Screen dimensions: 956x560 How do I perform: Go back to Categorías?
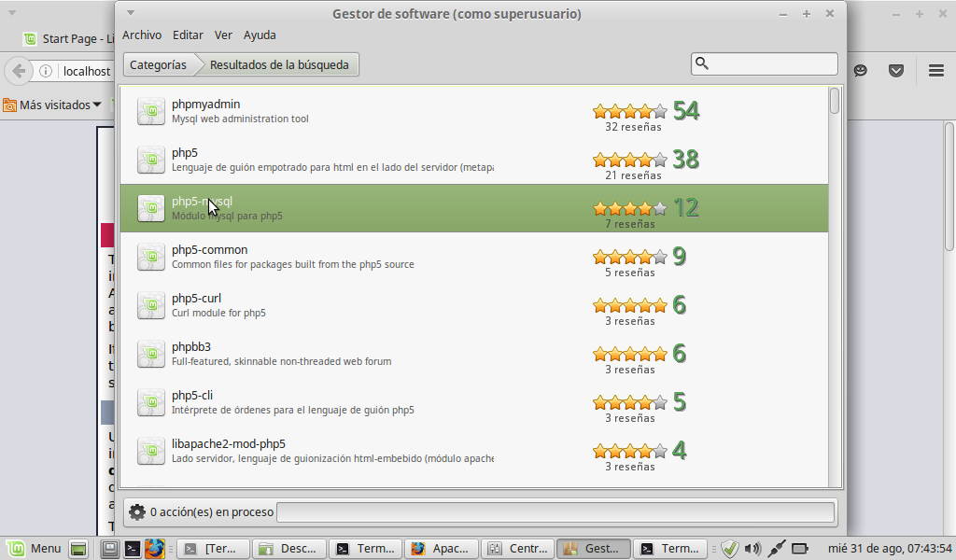pos(158,64)
